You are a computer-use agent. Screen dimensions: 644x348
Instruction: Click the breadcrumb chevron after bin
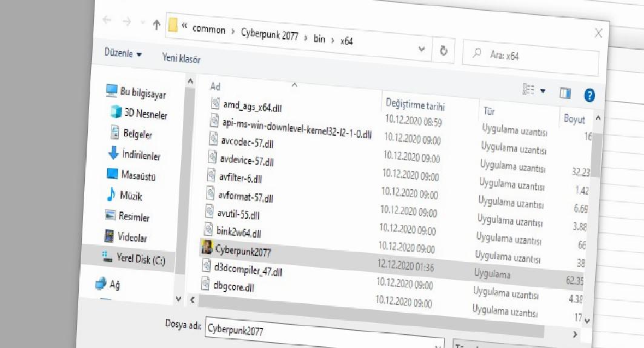(332, 40)
